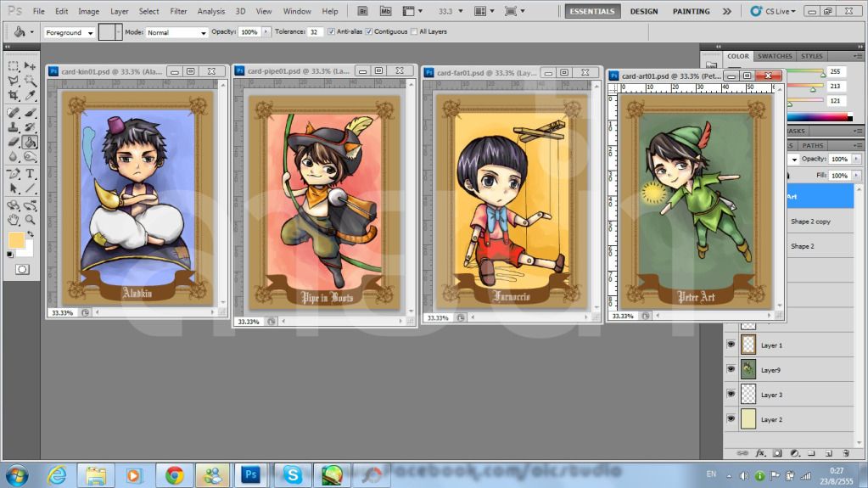This screenshot has width=868, height=488.
Task: Open the Mode dropdown set to Normal
Action: pyautogui.click(x=176, y=32)
